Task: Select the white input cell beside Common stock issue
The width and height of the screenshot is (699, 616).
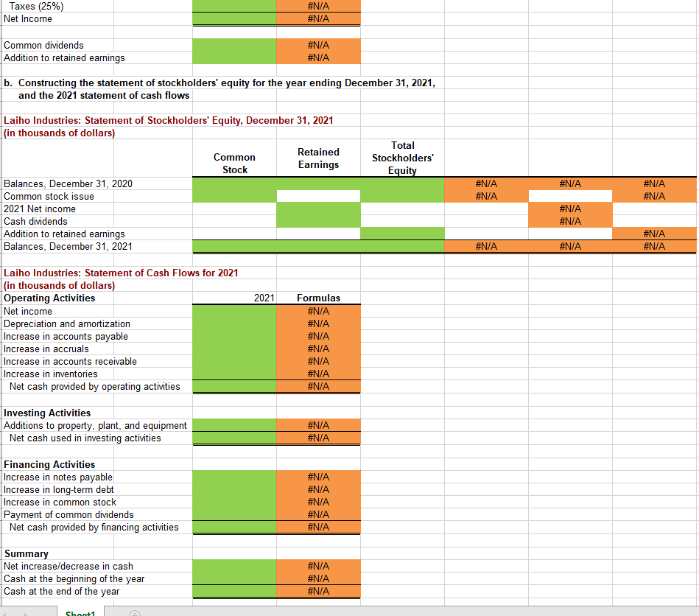Action: pos(318,196)
